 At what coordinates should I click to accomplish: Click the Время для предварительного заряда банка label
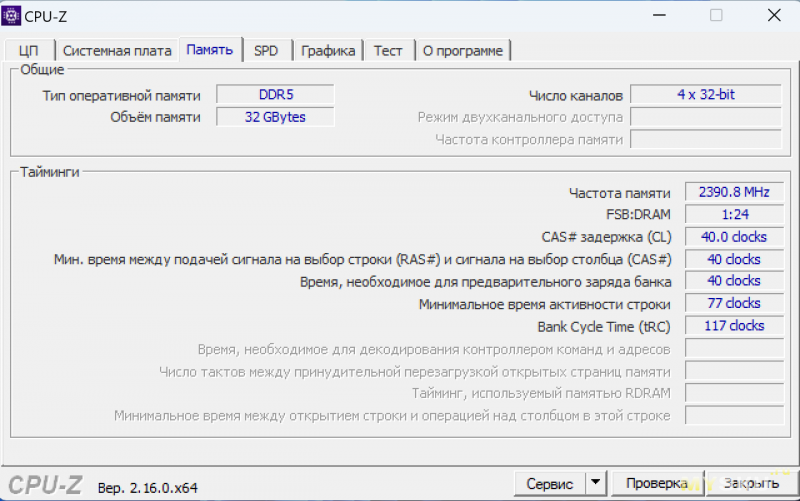pyautogui.click(x=485, y=282)
